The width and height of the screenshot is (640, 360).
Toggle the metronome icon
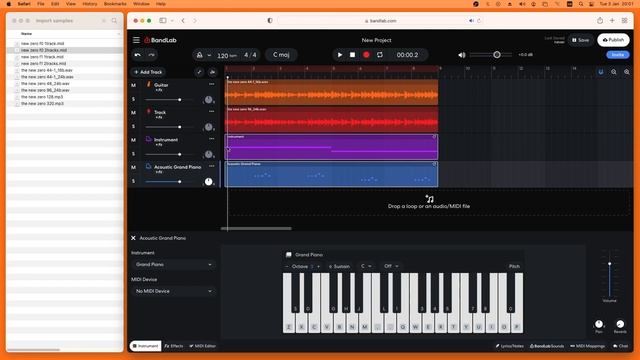[200, 55]
